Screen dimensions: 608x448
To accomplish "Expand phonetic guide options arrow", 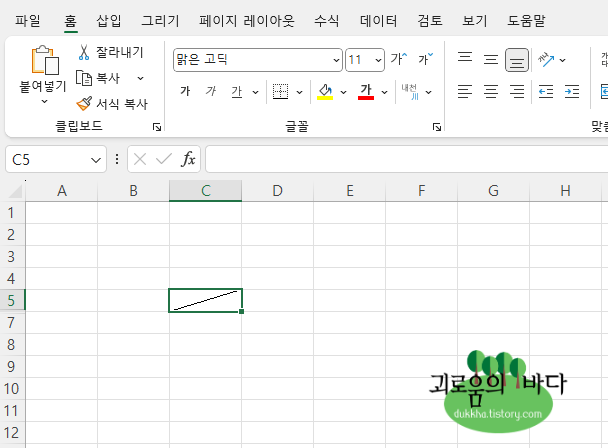I will point(428,92).
